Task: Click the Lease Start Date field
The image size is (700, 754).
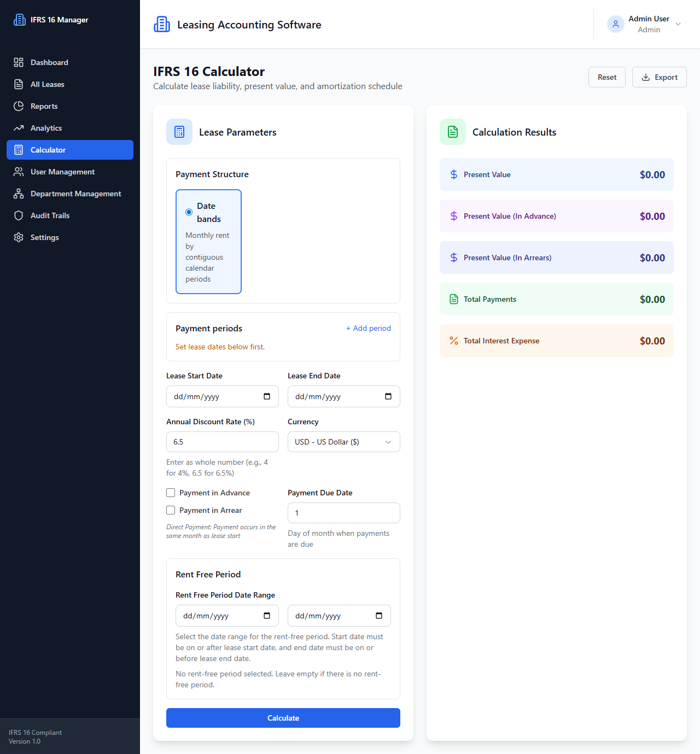Action: point(223,396)
